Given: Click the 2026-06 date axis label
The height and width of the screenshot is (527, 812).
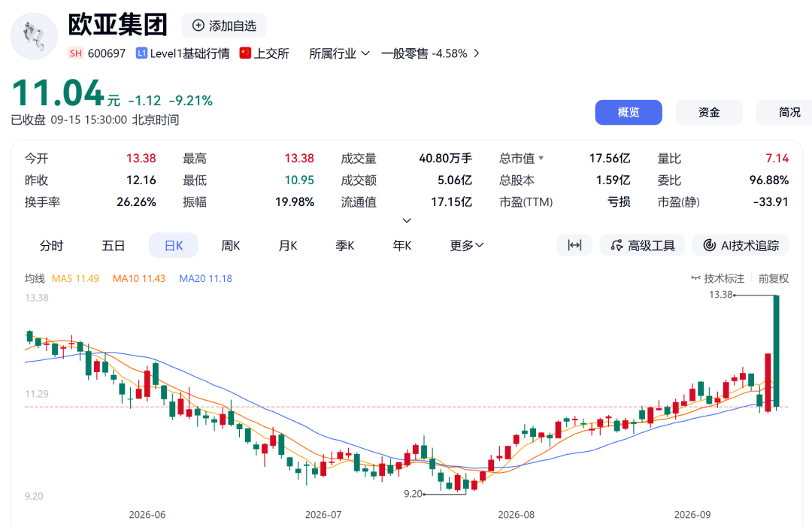Looking at the screenshot, I should click(x=147, y=514).
